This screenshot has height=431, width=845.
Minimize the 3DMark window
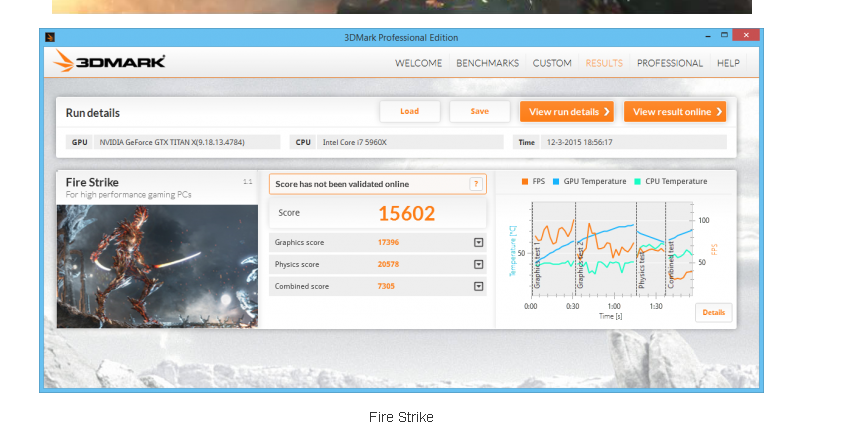tap(708, 36)
